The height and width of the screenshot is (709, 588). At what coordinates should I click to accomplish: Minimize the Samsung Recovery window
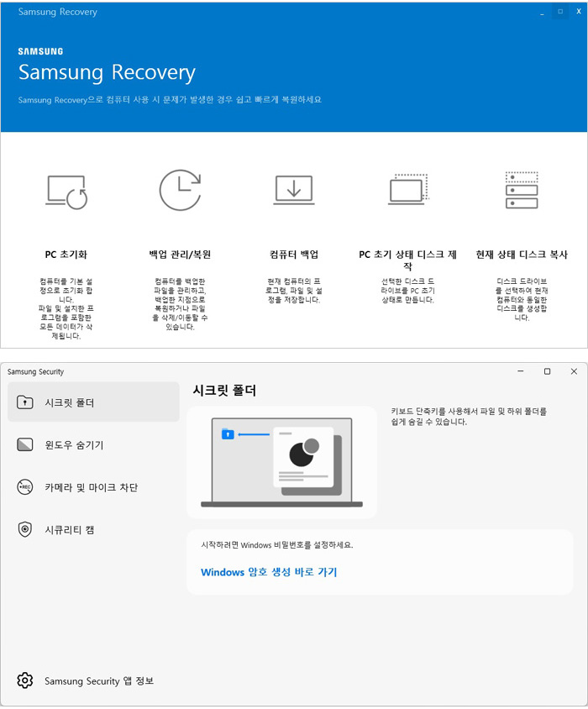point(542,13)
